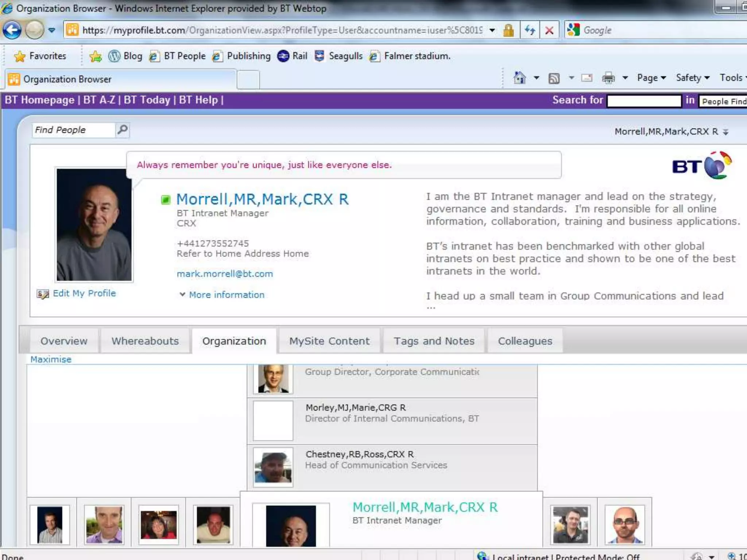Click the woman in red colleague thumbnail

click(x=158, y=525)
